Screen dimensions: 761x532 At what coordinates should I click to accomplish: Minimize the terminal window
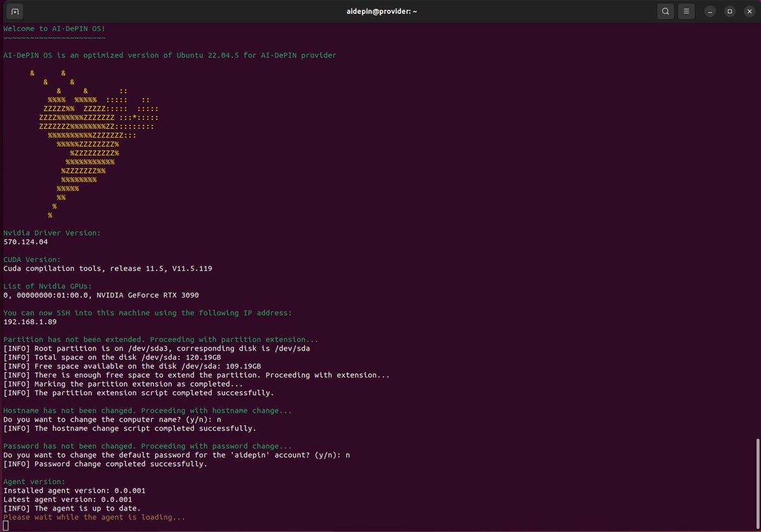click(x=712, y=11)
